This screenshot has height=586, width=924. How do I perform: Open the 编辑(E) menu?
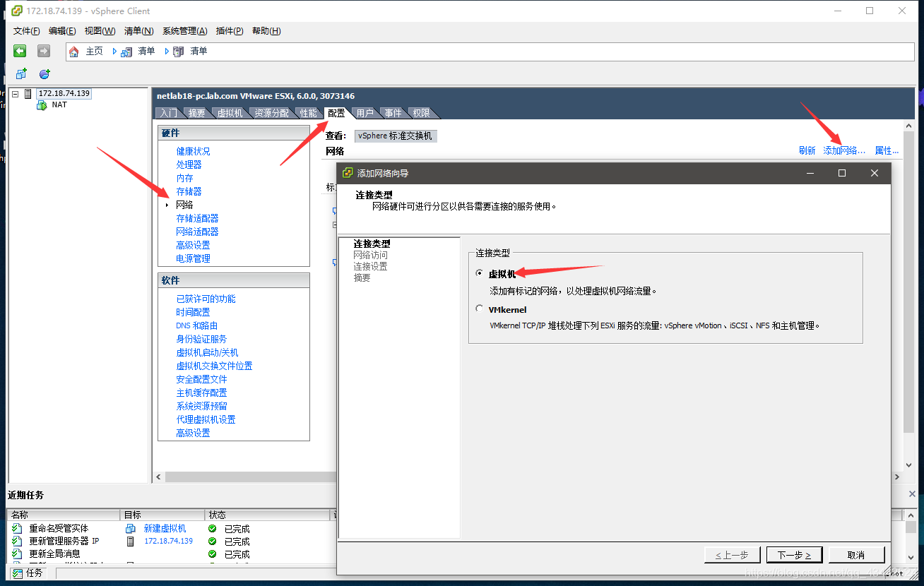click(x=62, y=31)
